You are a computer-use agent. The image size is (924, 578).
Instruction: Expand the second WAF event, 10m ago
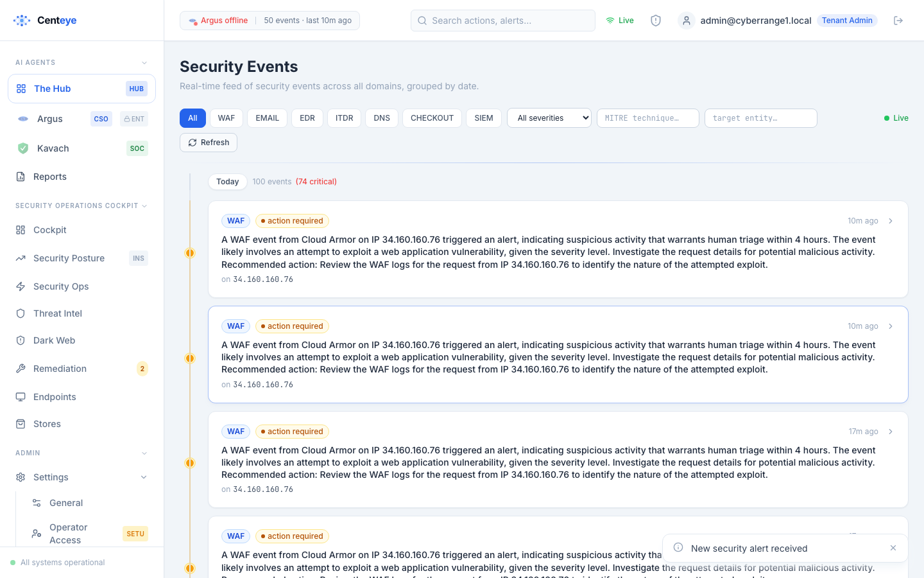[x=891, y=326]
